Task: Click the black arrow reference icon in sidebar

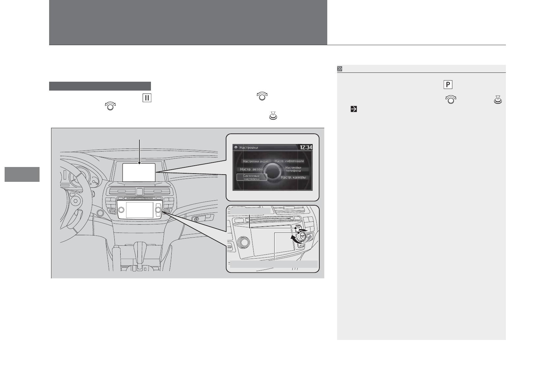Action: click(x=354, y=109)
